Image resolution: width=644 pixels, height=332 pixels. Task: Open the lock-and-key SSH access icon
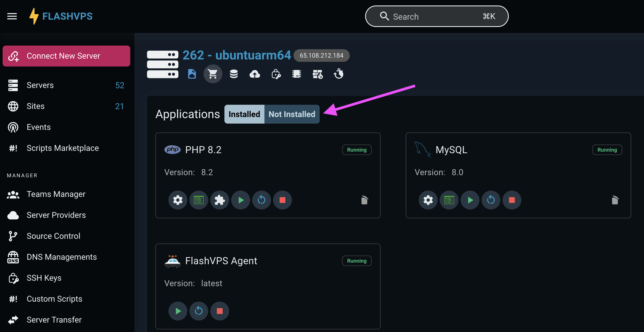pos(276,74)
